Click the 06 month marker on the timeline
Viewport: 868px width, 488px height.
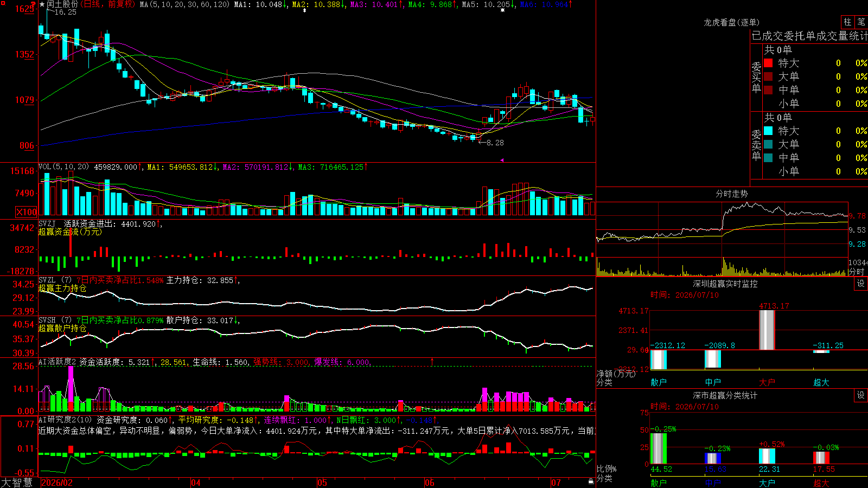(x=430, y=483)
